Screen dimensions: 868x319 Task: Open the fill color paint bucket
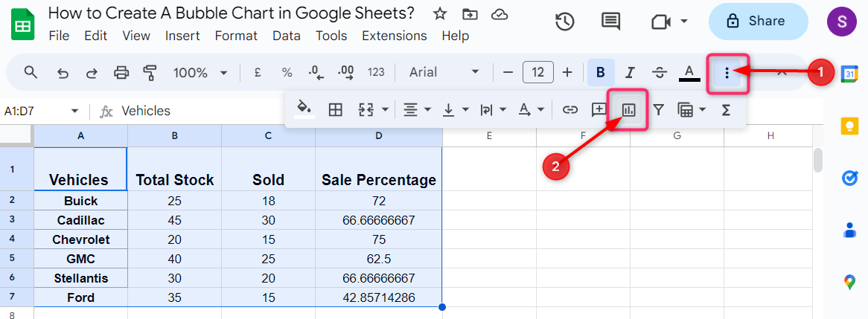pos(304,109)
